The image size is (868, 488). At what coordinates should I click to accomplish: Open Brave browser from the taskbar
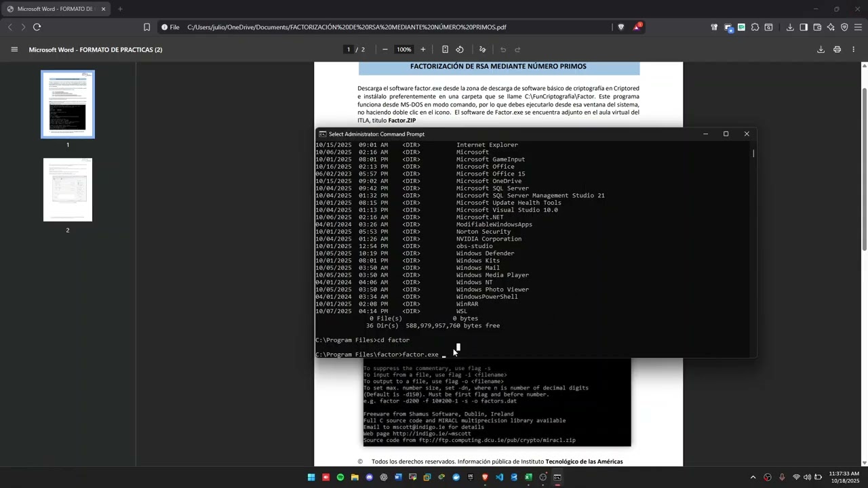click(x=485, y=477)
